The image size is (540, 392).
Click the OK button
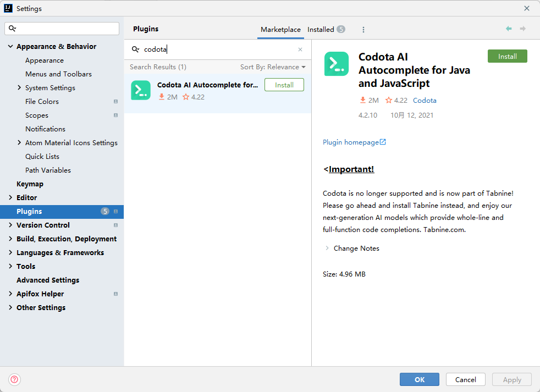coord(420,379)
